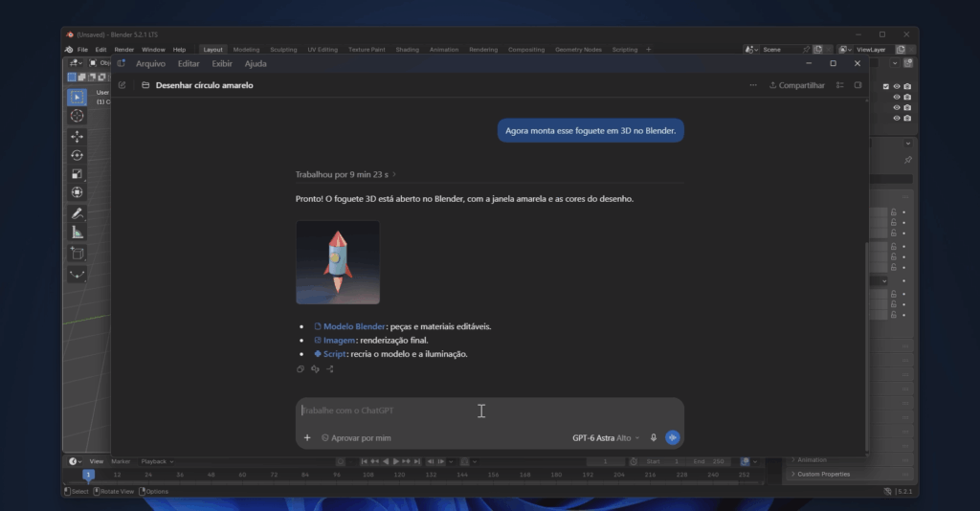Select the Select Box tool in Blender

point(77,97)
